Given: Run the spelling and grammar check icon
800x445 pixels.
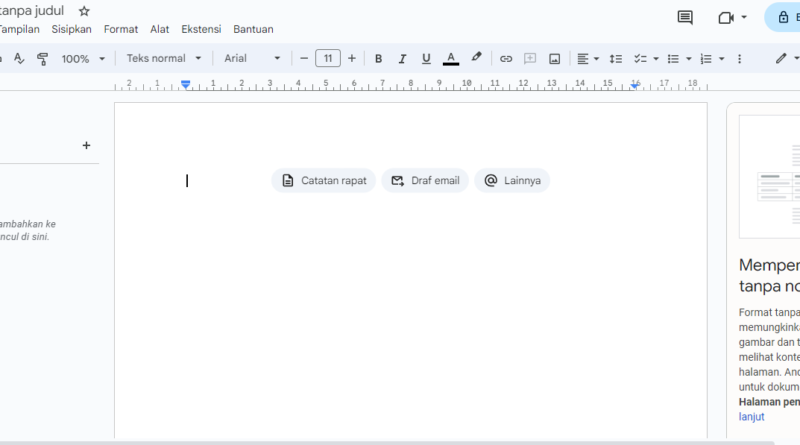Looking at the screenshot, I should point(19,59).
